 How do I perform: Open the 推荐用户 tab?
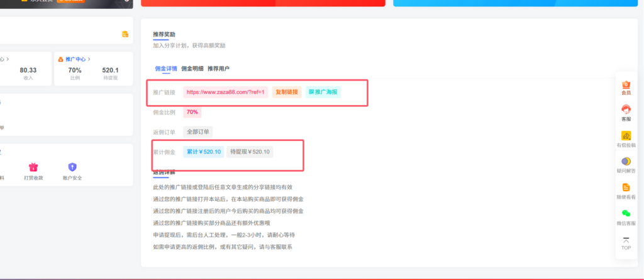click(218, 69)
